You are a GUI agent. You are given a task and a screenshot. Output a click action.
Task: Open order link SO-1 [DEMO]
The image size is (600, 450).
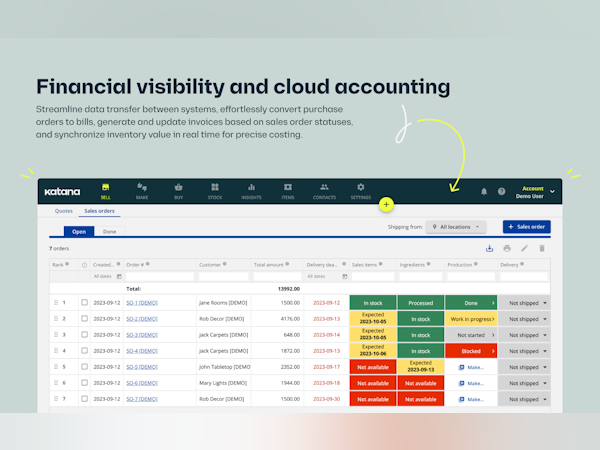point(142,303)
